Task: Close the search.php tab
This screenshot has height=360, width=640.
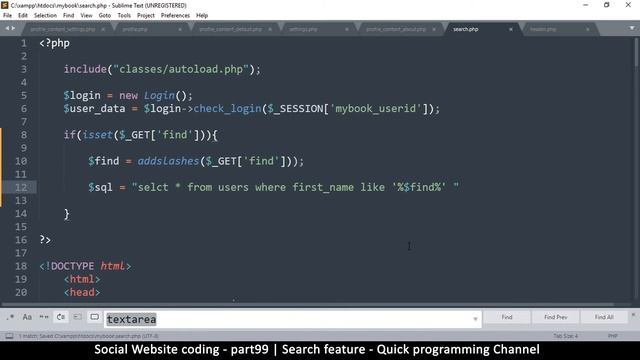Action: [511, 29]
